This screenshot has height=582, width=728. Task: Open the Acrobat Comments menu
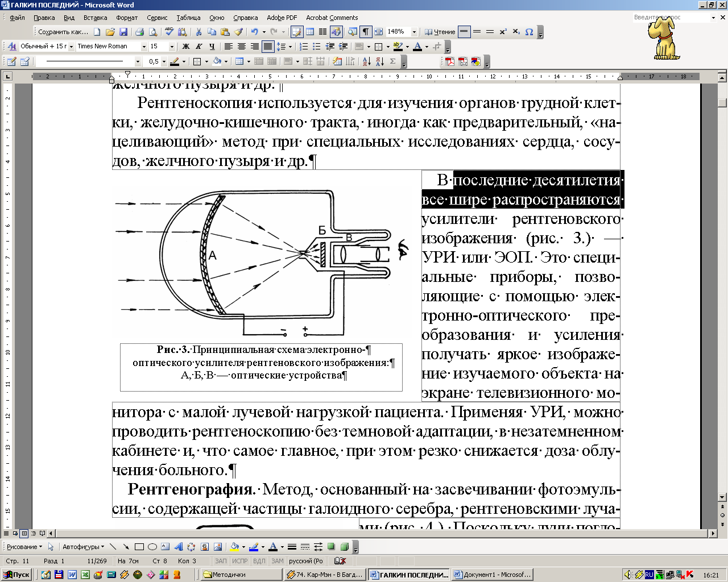tap(332, 18)
